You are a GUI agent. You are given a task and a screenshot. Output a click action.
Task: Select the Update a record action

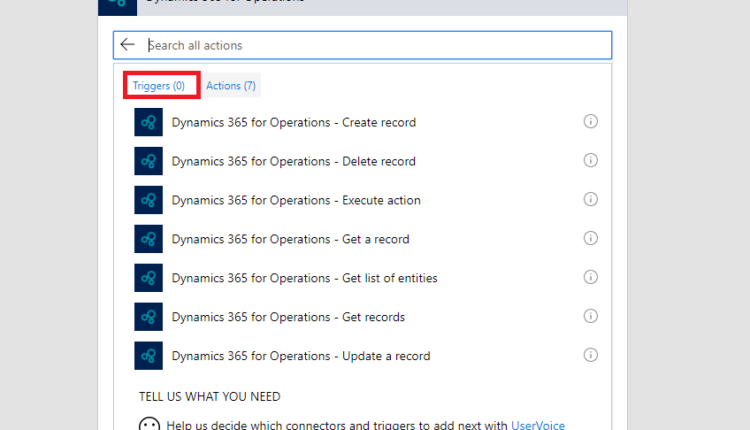[300, 356]
